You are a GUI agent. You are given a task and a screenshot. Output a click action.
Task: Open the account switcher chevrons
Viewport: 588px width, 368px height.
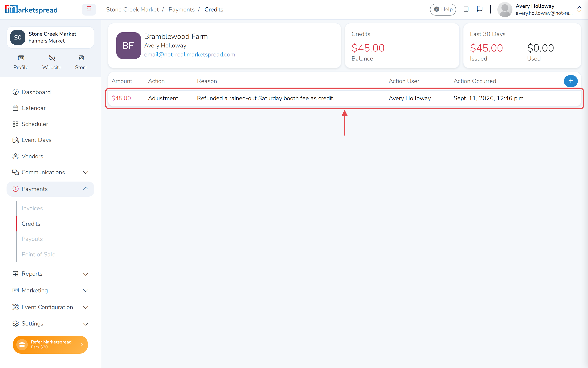tap(579, 9)
